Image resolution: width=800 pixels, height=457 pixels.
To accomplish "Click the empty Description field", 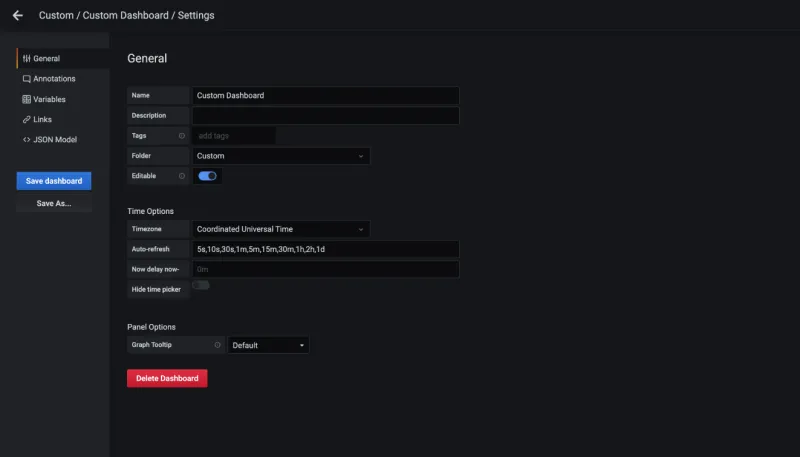I will pyautogui.click(x=326, y=116).
